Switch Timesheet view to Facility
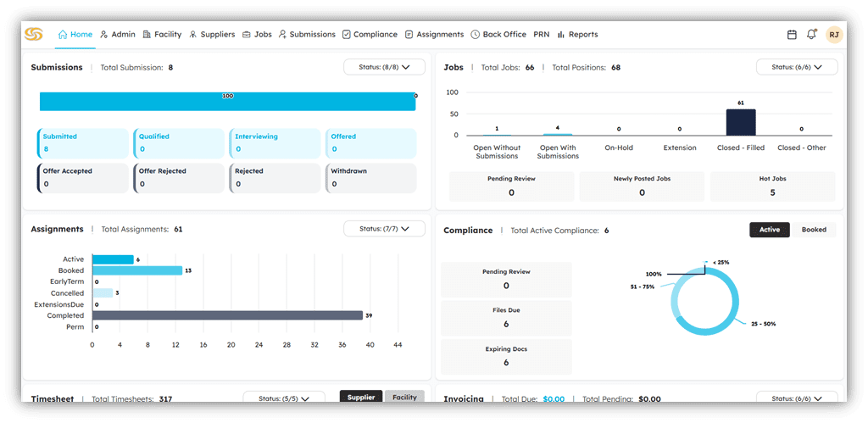This screenshot has height=423, width=868. point(404,397)
